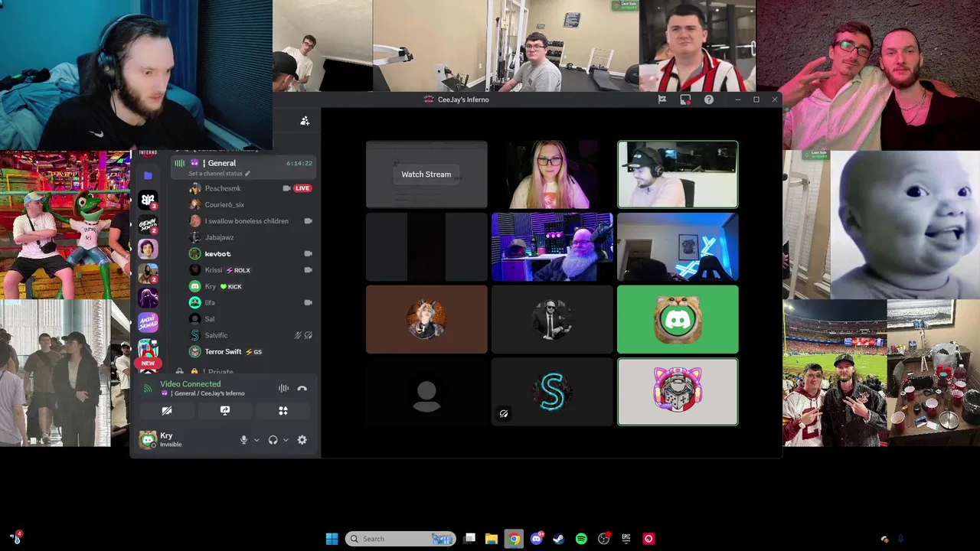Click the LIVE badge next to Peachesmk
The height and width of the screenshot is (551, 980).
[x=302, y=188]
